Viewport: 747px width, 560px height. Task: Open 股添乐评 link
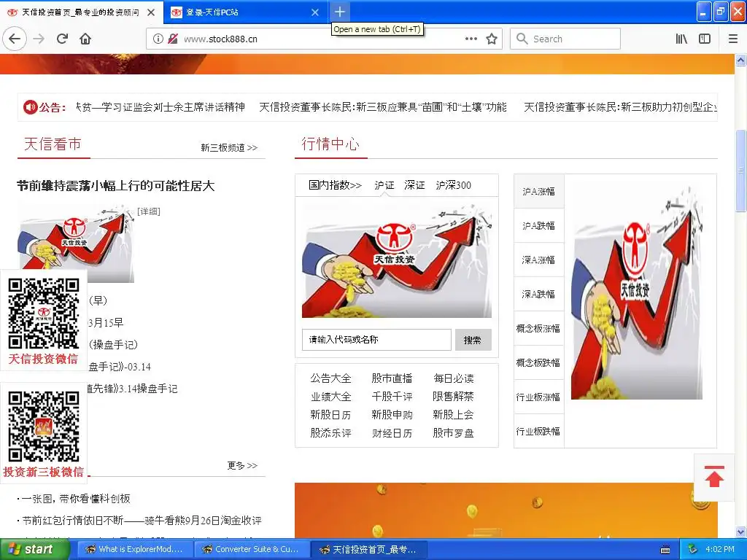click(330, 433)
